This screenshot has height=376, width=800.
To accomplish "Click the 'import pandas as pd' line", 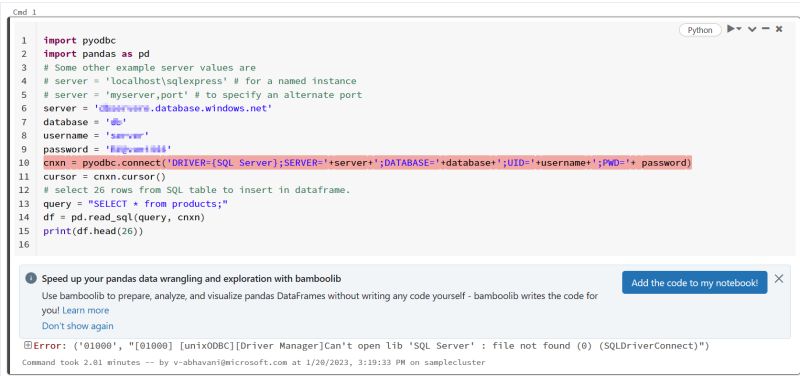I will click(x=96, y=54).
